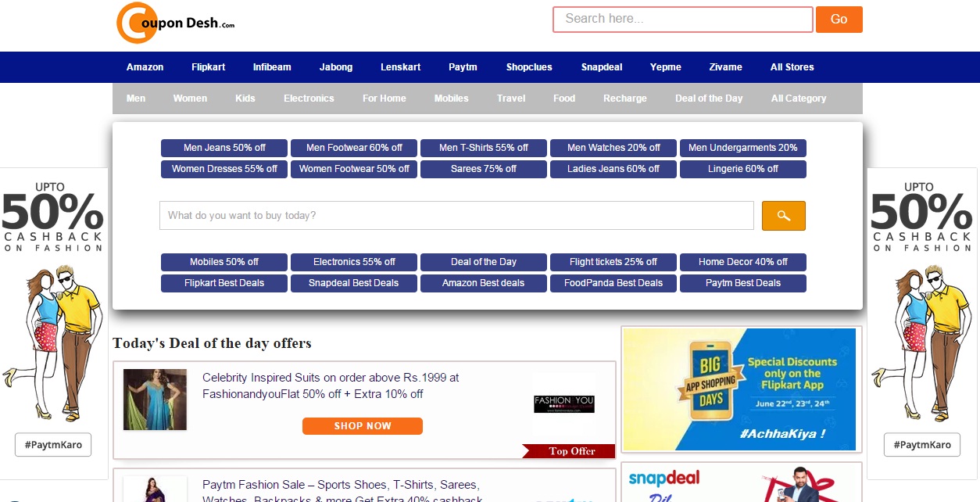
Task: Click Mobiles 50% off tag
Action: (x=224, y=262)
